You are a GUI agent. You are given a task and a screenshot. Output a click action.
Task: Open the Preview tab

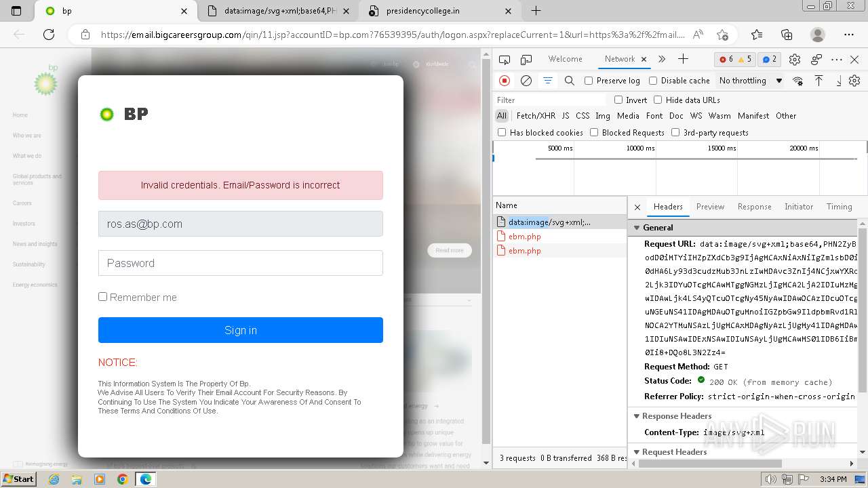(710, 207)
